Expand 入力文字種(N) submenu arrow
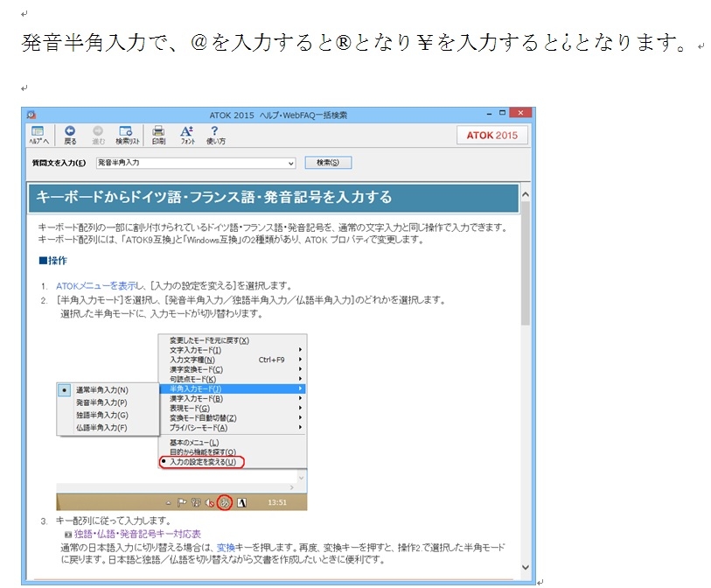This screenshot has width=711, height=588. click(x=300, y=360)
